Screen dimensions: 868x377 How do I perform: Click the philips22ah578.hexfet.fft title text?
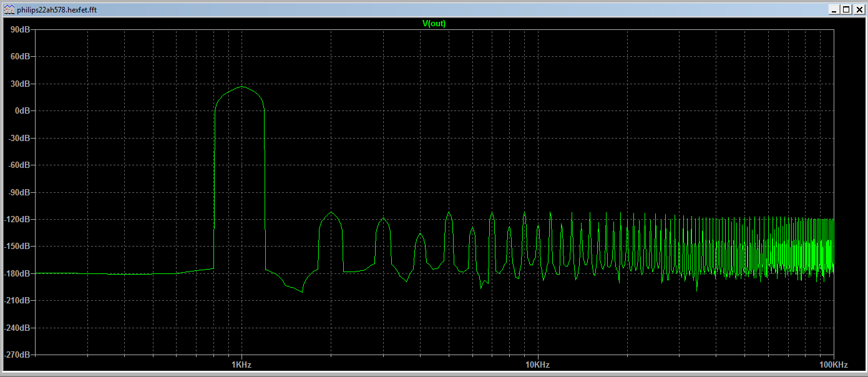57,9
